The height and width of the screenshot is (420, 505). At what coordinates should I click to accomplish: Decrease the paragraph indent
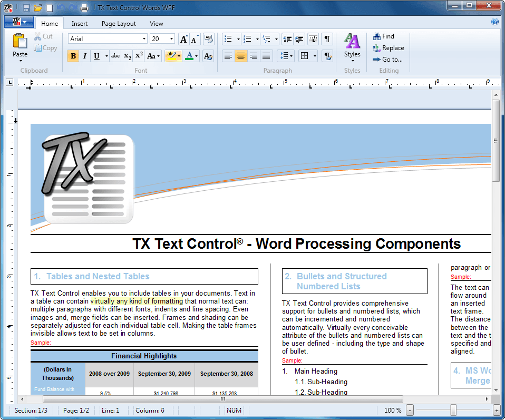click(x=287, y=39)
